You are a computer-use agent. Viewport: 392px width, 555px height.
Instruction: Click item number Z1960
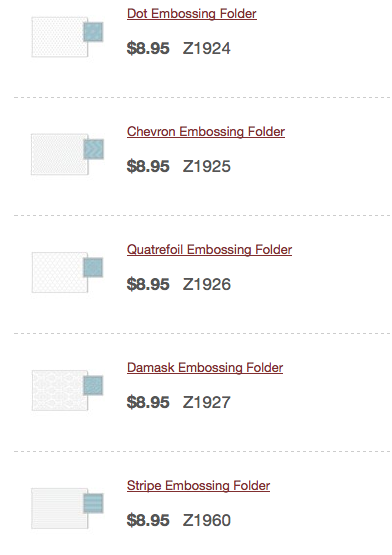[x=207, y=520]
